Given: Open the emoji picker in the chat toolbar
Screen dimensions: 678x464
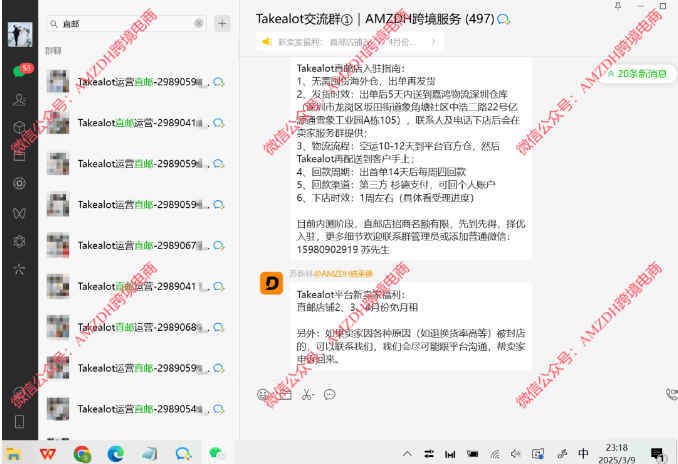Looking at the screenshot, I should coord(263,394).
